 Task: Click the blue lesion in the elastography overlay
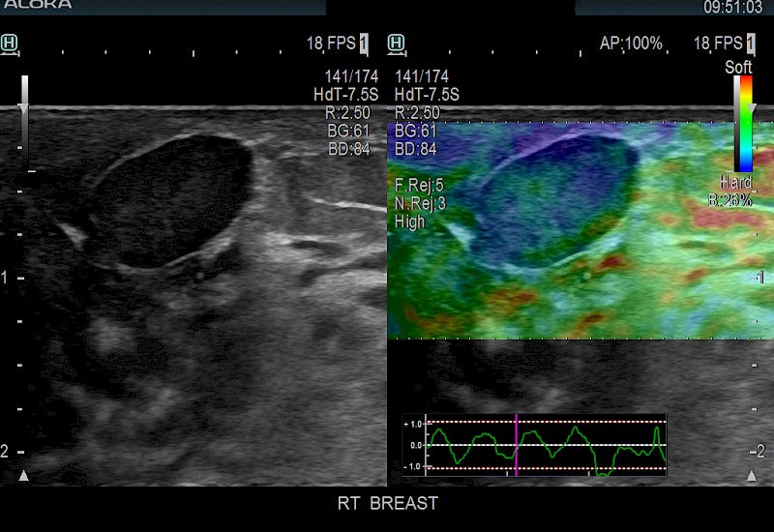coord(555,200)
